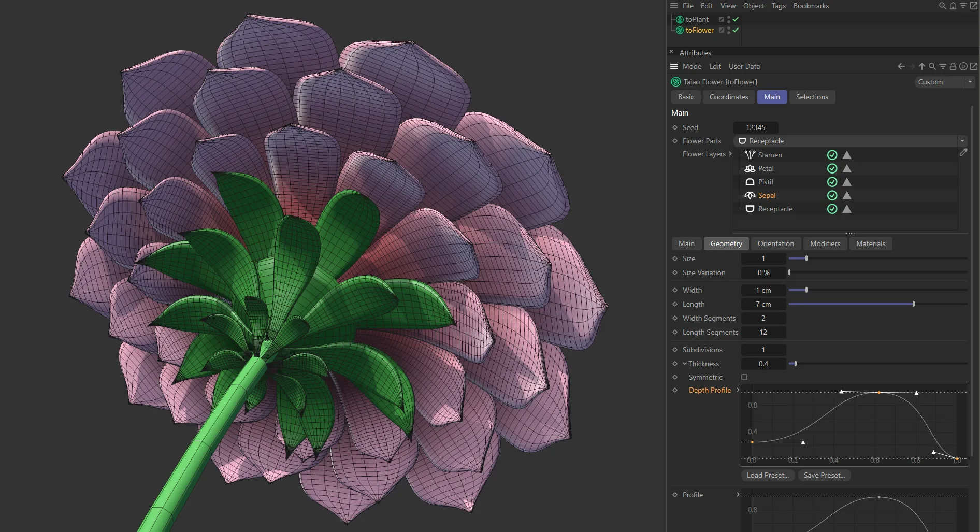980x532 pixels.
Task: Expand the Depth Profile curve settings
Action: coord(738,390)
